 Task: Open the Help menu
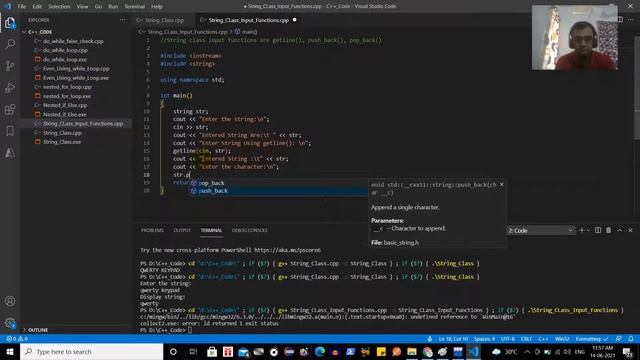pyautogui.click(x=157, y=6)
